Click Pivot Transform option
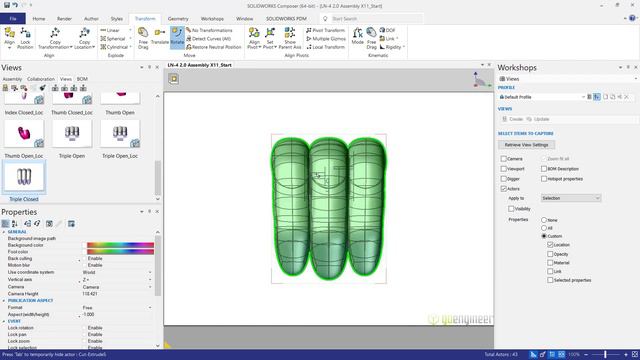The height and width of the screenshot is (360, 640). [x=325, y=30]
